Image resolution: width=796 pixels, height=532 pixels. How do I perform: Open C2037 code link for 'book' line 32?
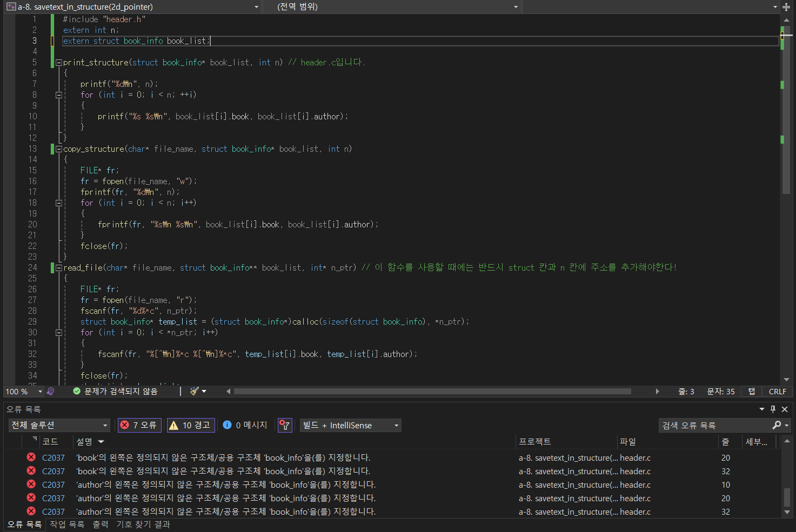(x=53, y=472)
